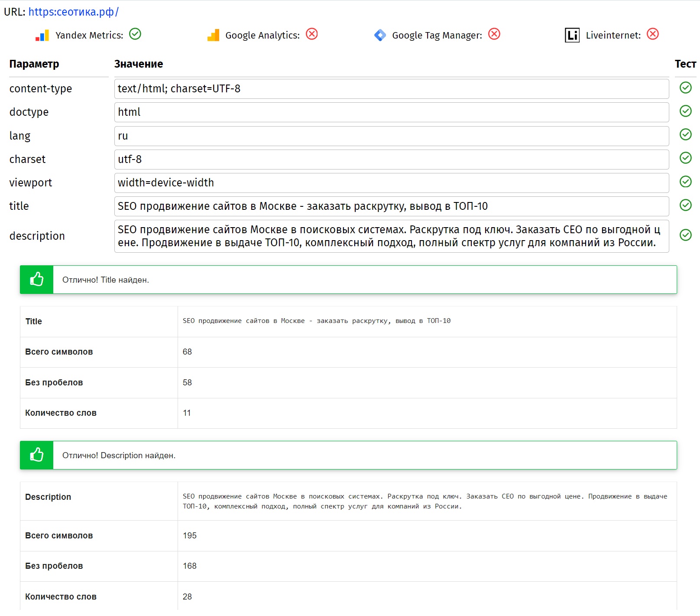The height and width of the screenshot is (616, 700).
Task: Click the title value input field
Action: pyautogui.click(x=391, y=206)
